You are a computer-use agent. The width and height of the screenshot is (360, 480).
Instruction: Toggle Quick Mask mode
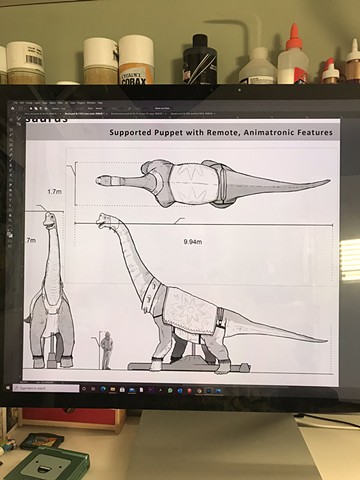tap(10, 241)
